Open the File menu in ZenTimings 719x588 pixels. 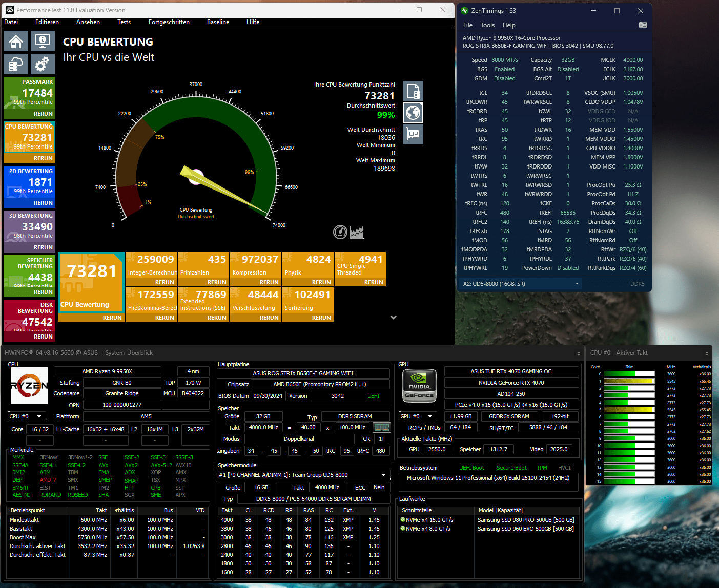[x=468, y=25]
